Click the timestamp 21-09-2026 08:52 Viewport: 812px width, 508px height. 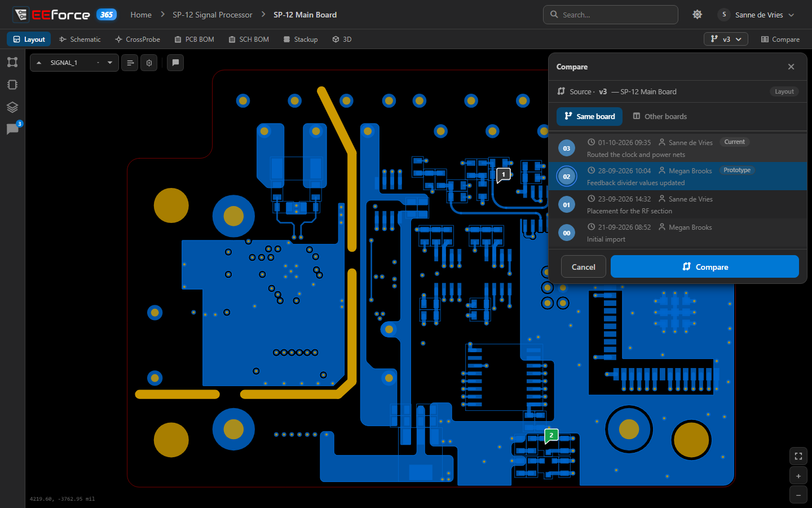click(x=624, y=227)
